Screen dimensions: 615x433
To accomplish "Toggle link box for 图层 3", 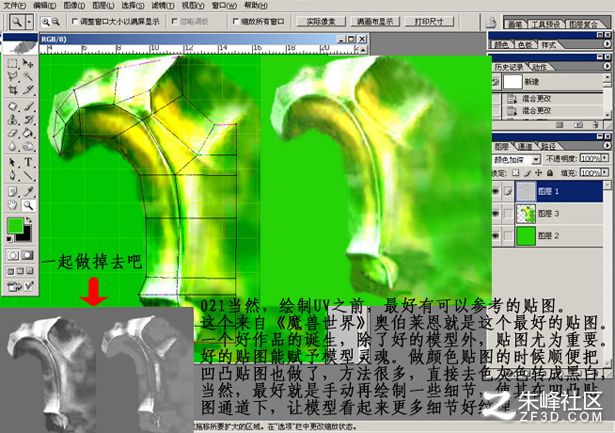I will click(x=508, y=214).
